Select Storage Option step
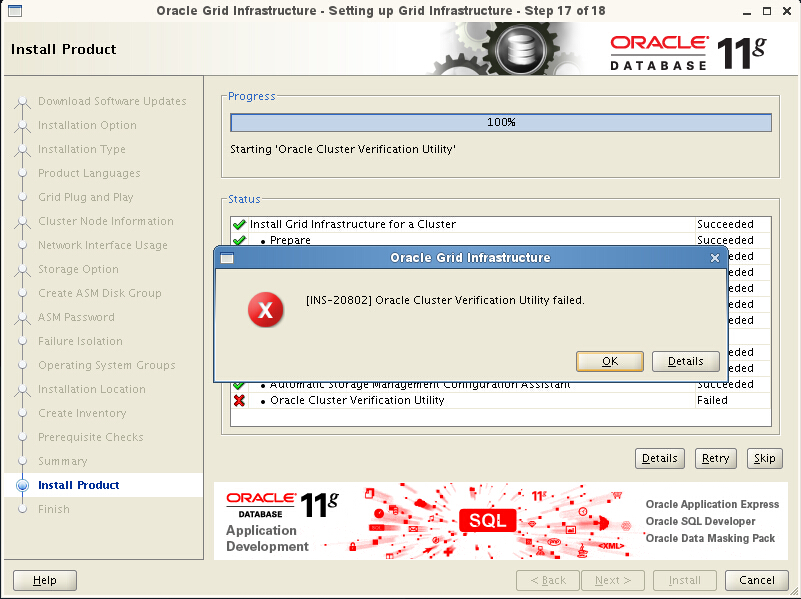 pos(78,269)
